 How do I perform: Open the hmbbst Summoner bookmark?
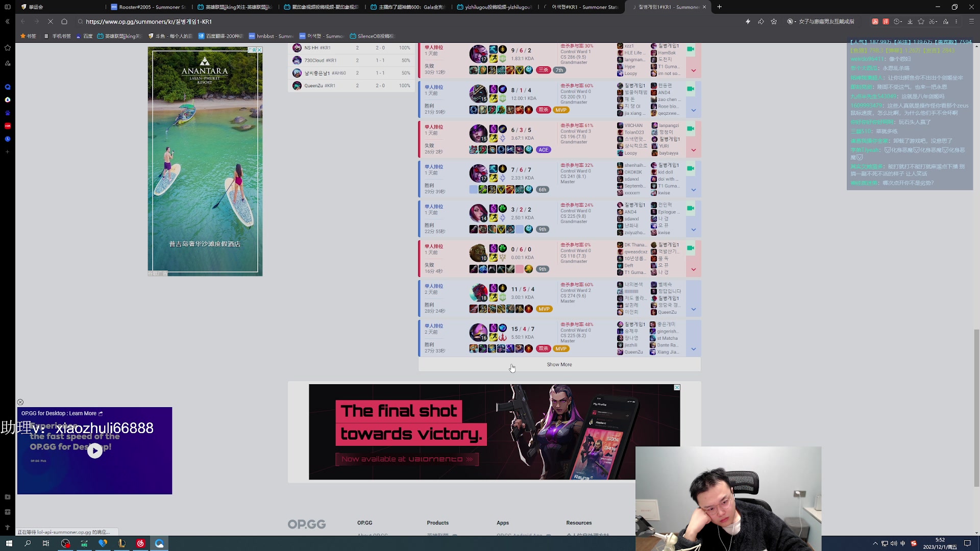point(271,36)
